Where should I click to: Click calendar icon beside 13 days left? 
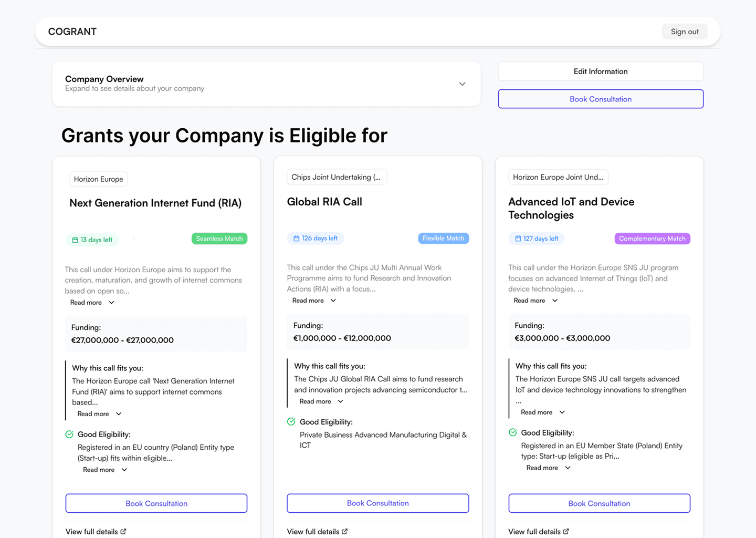coord(75,240)
